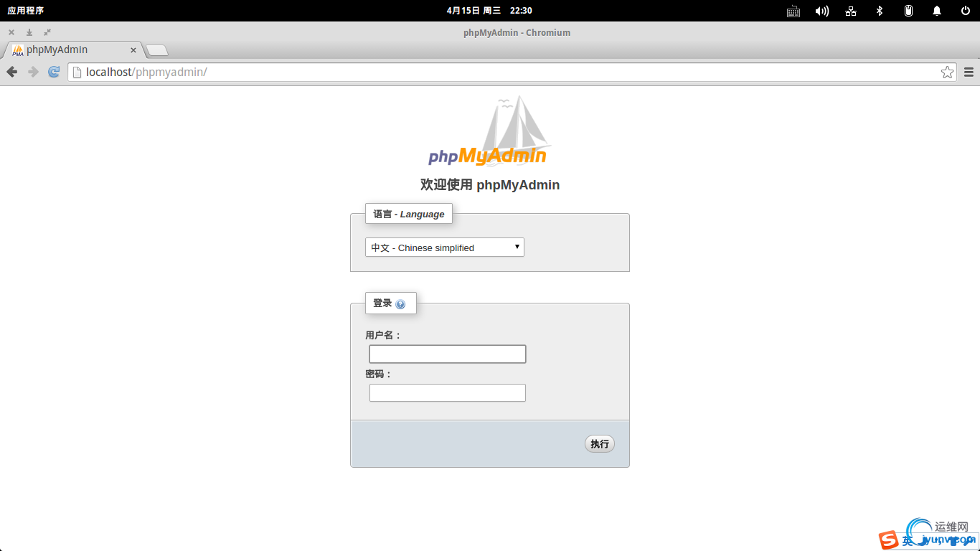The width and height of the screenshot is (980, 551).
Task: Go forward to the next page
Action: tap(33, 72)
